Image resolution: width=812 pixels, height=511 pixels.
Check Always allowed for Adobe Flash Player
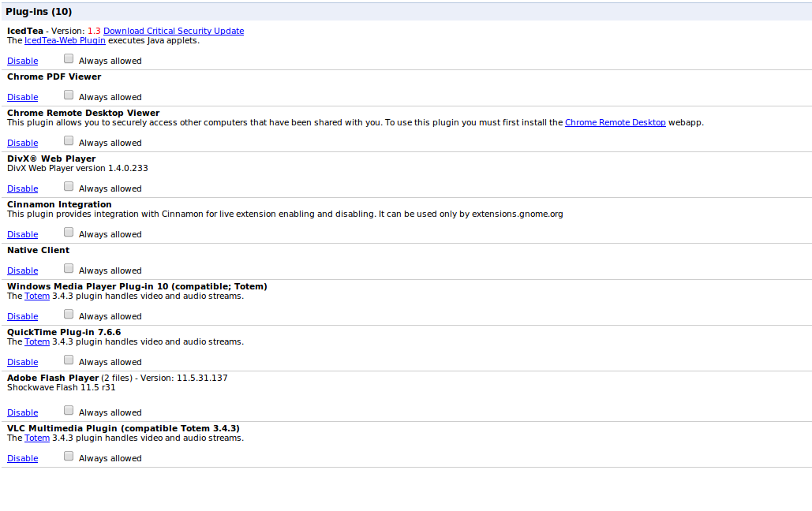tap(69, 411)
